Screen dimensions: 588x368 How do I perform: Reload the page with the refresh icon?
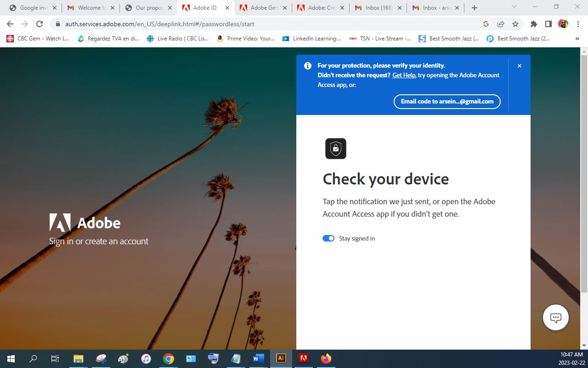[40, 24]
